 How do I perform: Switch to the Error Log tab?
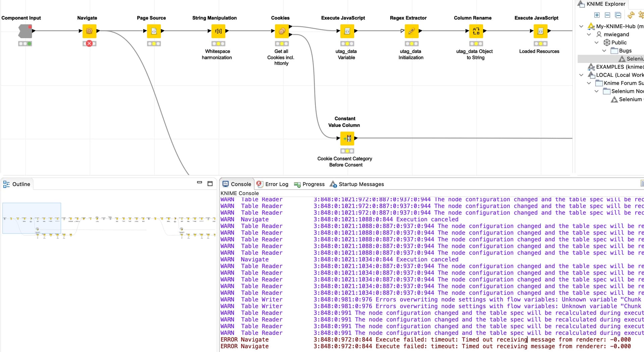tap(272, 184)
